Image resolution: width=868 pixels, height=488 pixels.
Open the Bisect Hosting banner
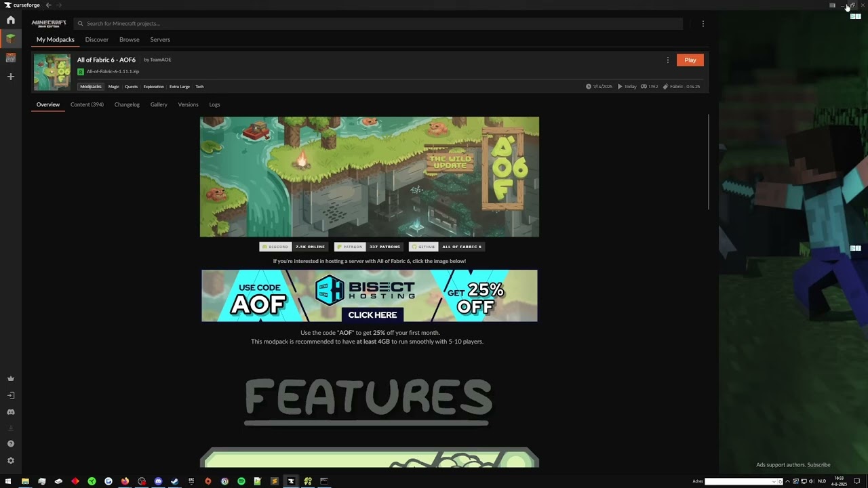(x=370, y=296)
